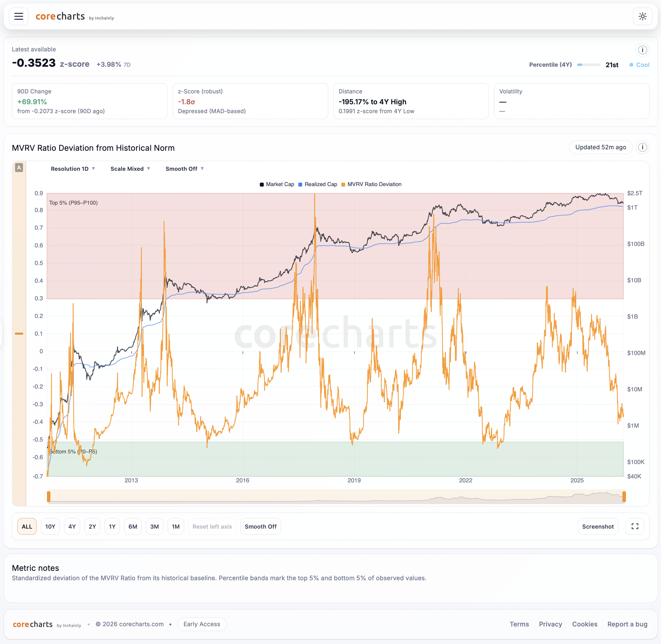This screenshot has width=661, height=644.
Task: Open the Resolution 1D dropdown
Action: [73, 169]
